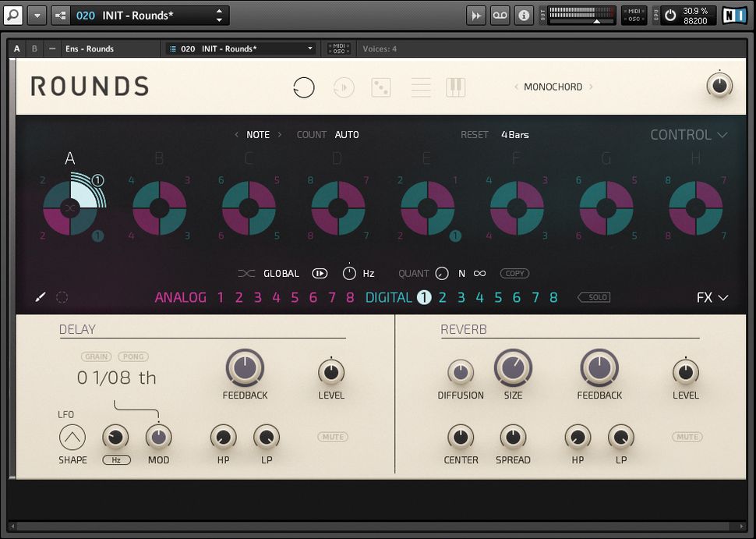Click the crossfade icon beside GLOBAL

(x=246, y=273)
